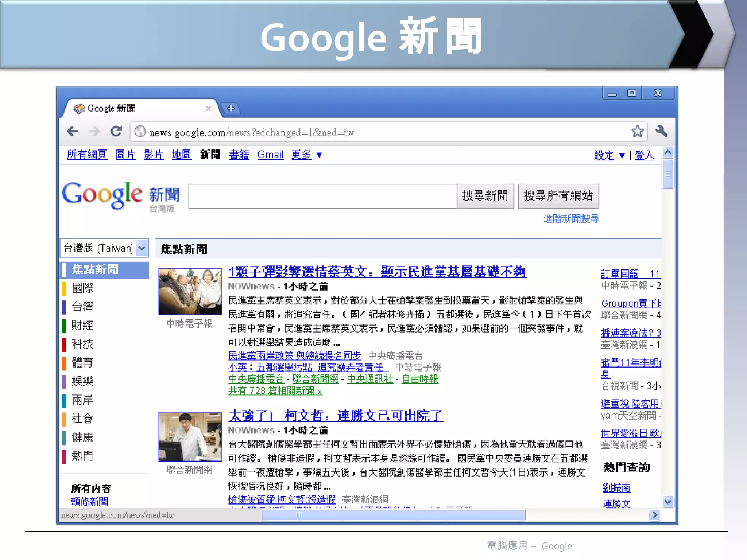Click the vertical scrollbar thumb

(668, 174)
